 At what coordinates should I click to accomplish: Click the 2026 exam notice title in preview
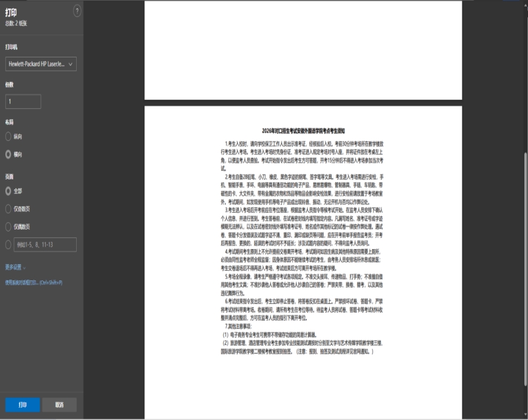click(303, 131)
